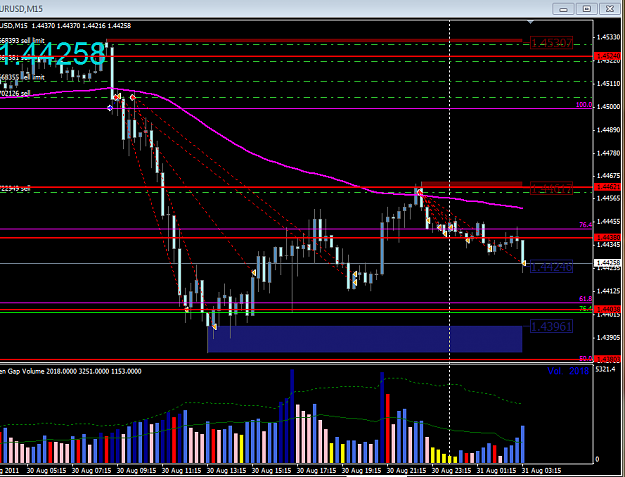The height and width of the screenshot is (477, 625).
Task: Click the "30 Aug 09:15" time label
Action: (137, 471)
